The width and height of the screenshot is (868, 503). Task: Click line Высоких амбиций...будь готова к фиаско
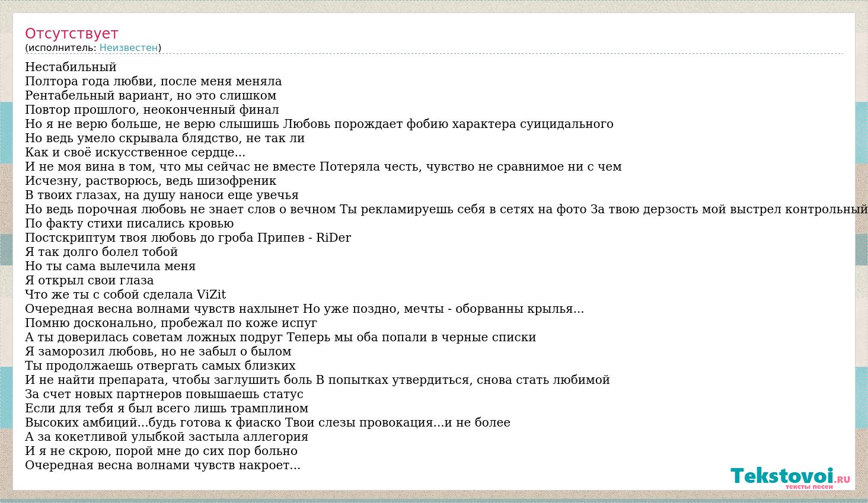pos(268,422)
